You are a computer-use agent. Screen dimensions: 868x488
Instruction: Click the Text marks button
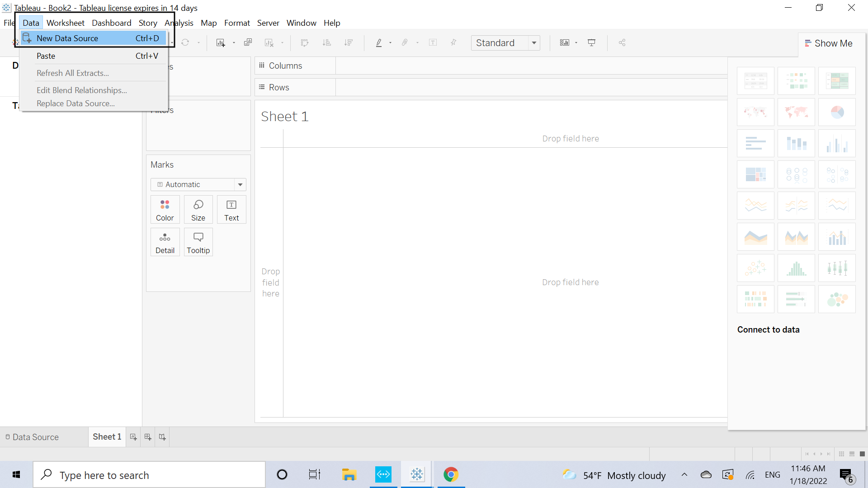point(231,210)
